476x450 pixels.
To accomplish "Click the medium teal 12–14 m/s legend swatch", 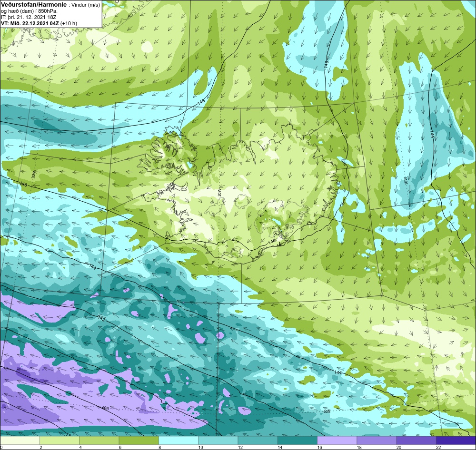I will (258, 440).
